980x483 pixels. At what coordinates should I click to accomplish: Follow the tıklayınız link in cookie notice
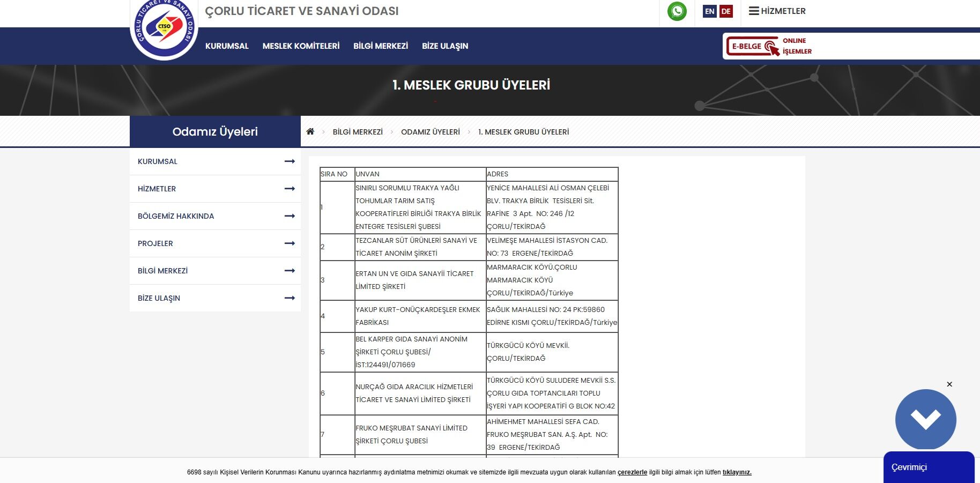click(x=737, y=472)
